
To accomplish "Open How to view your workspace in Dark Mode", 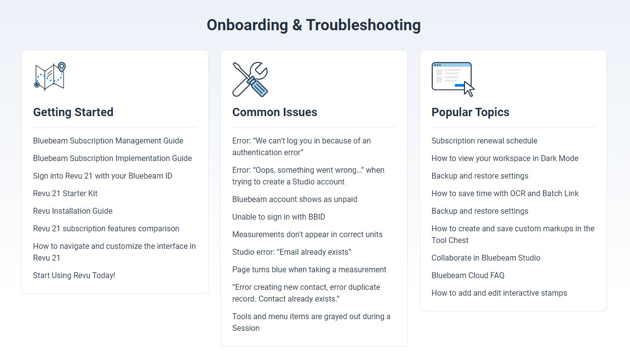I will pyautogui.click(x=505, y=158).
